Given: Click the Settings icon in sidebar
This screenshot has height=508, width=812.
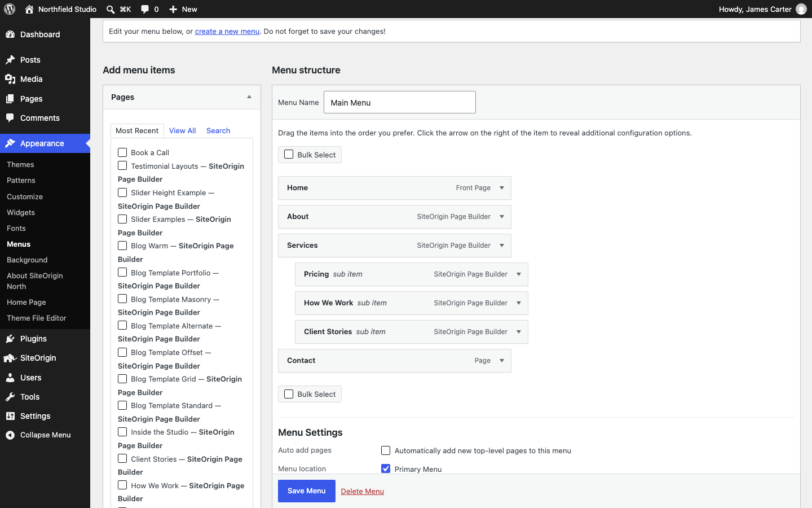Looking at the screenshot, I should pos(10,416).
